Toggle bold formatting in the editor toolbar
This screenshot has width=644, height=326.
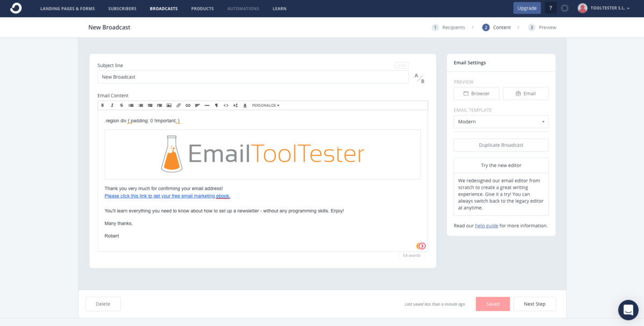[103, 106]
